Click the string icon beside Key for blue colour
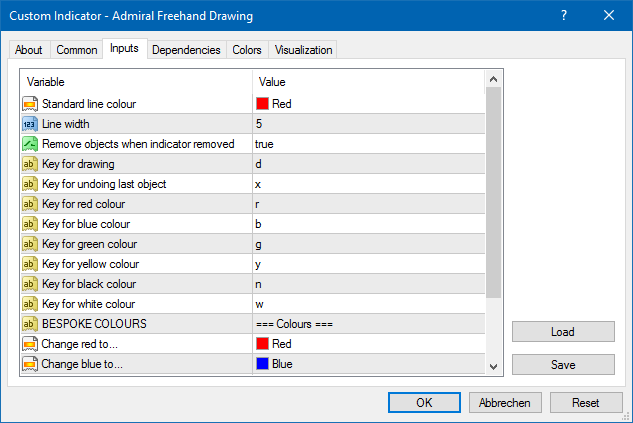The image size is (633, 423). [x=30, y=224]
